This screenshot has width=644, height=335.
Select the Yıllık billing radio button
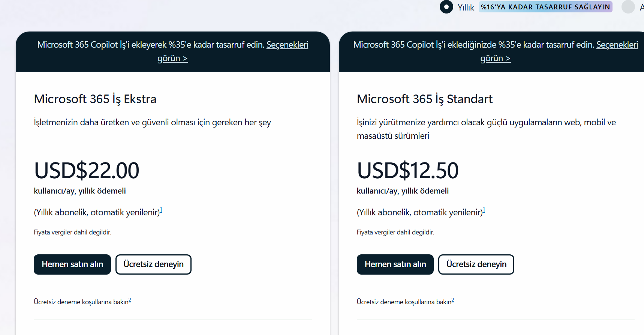click(x=446, y=7)
